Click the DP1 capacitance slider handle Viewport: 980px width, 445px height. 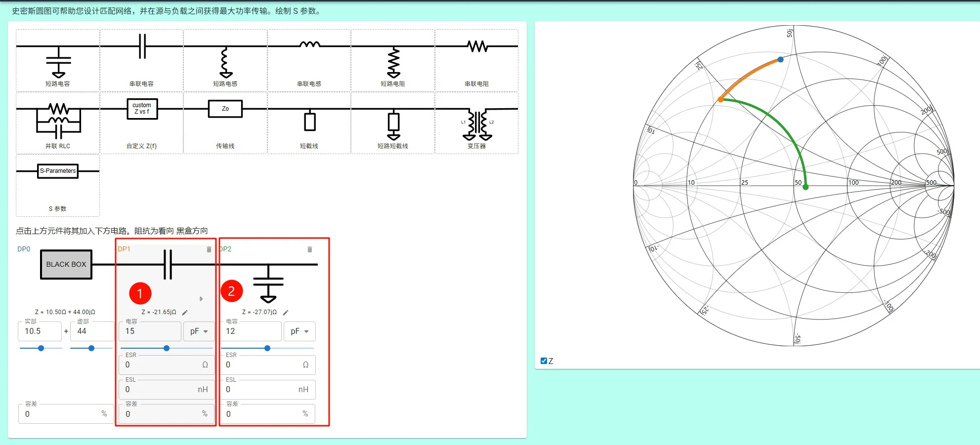167,348
